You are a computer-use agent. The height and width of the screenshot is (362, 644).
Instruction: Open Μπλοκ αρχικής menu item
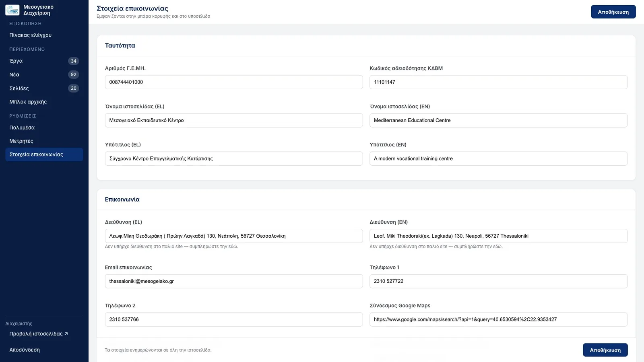pos(44,102)
